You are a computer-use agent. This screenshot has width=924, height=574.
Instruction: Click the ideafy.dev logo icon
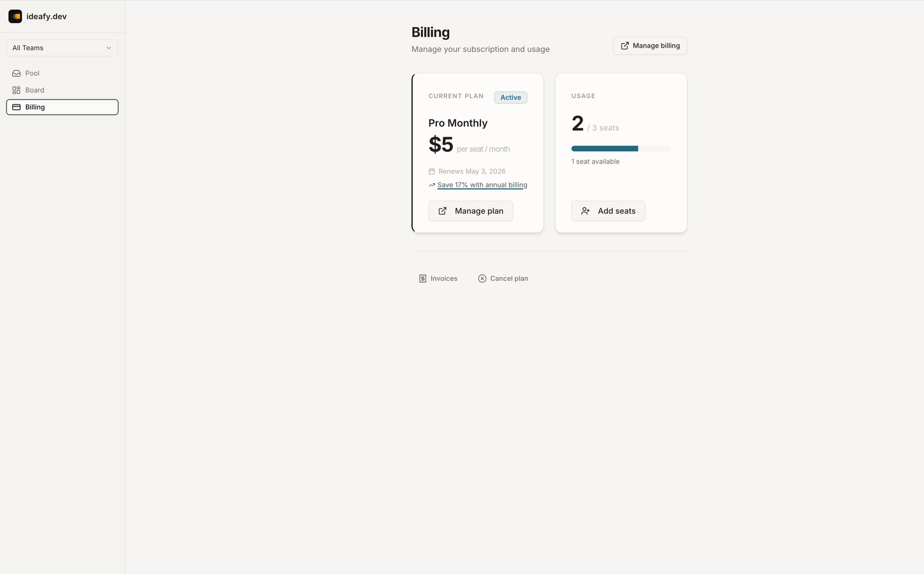click(15, 16)
